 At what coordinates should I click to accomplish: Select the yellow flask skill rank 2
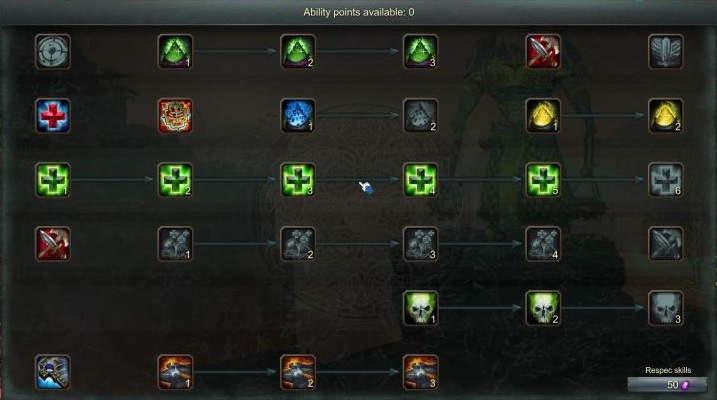(666, 116)
